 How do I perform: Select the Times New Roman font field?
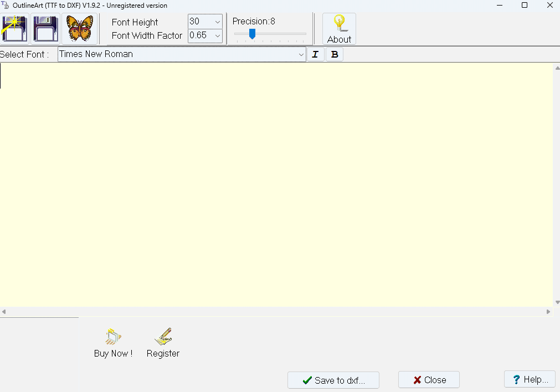click(166, 54)
